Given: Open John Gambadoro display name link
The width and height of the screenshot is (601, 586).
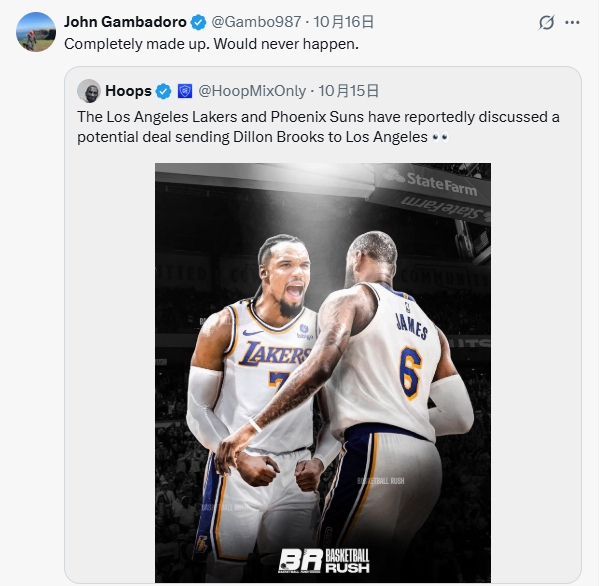Looking at the screenshot, I should point(125,23).
